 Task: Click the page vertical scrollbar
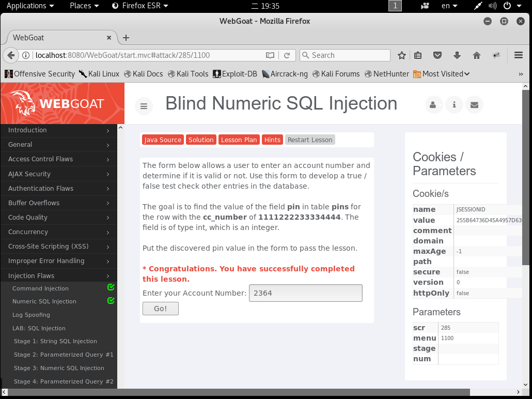(x=526, y=177)
